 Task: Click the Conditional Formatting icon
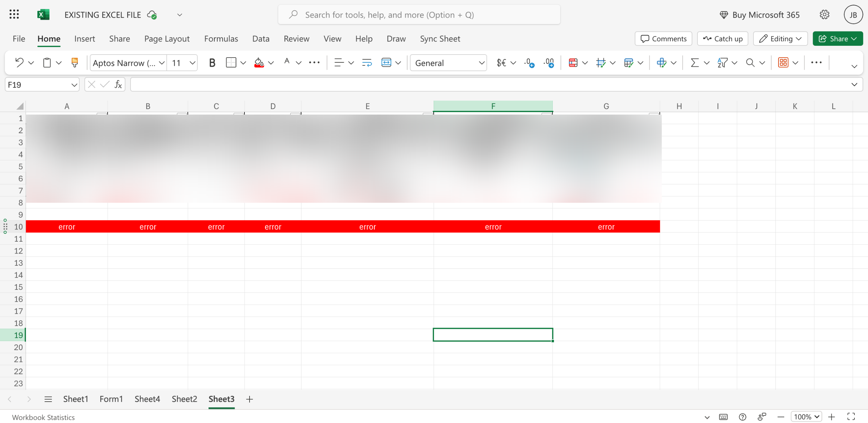pyautogui.click(x=573, y=63)
